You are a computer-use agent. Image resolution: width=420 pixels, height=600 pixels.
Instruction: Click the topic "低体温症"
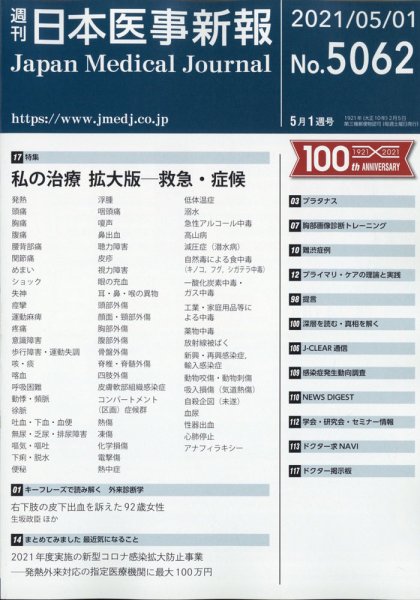(x=199, y=200)
